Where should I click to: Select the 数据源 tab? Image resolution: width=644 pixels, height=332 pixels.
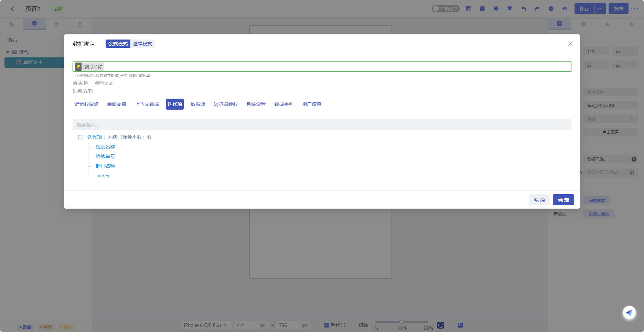coord(198,104)
